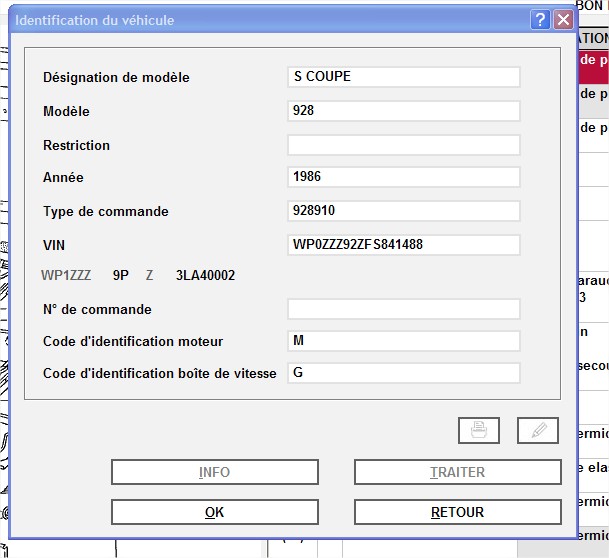Click the Année field showing 1986
The image size is (609, 558).
[404, 177]
